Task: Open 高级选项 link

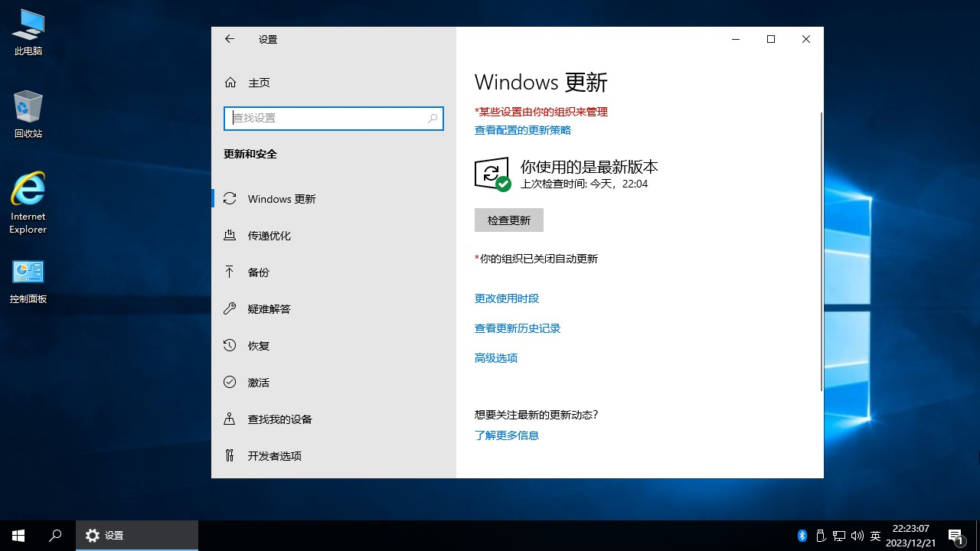Action: click(x=496, y=358)
